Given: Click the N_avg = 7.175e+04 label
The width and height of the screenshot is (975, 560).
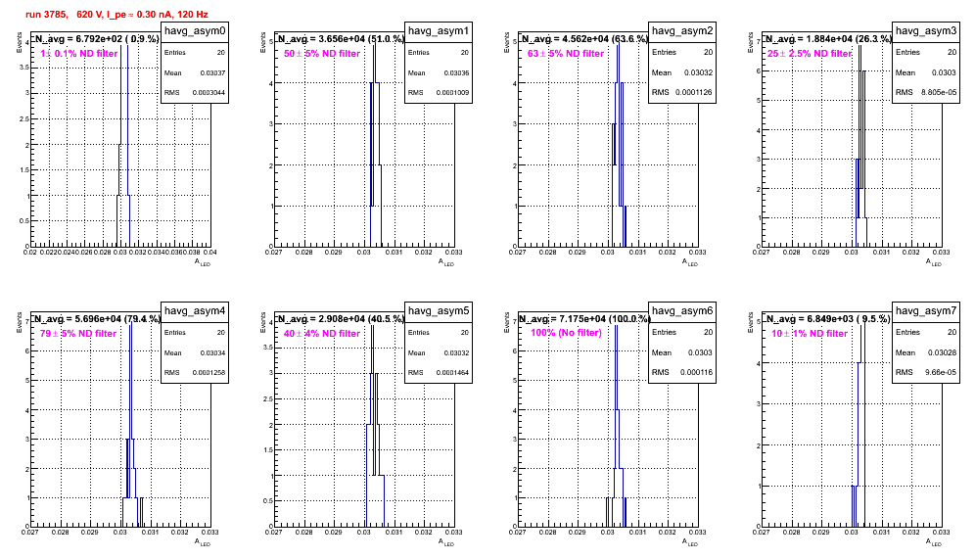Looking at the screenshot, I should (x=584, y=319).
